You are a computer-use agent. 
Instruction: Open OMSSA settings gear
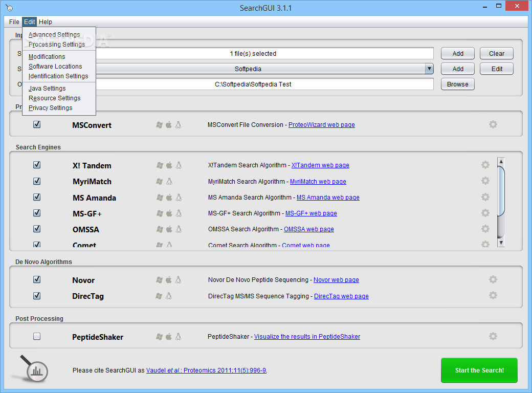point(485,229)
